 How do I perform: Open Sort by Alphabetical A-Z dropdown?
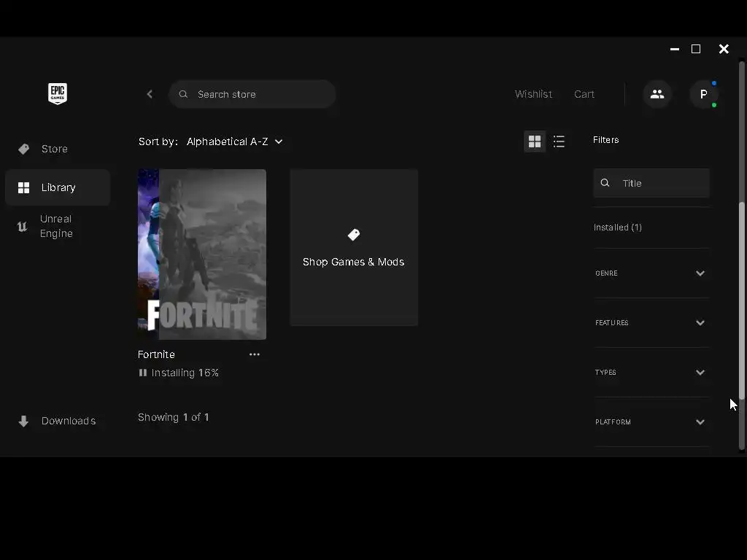coord(234,141)
